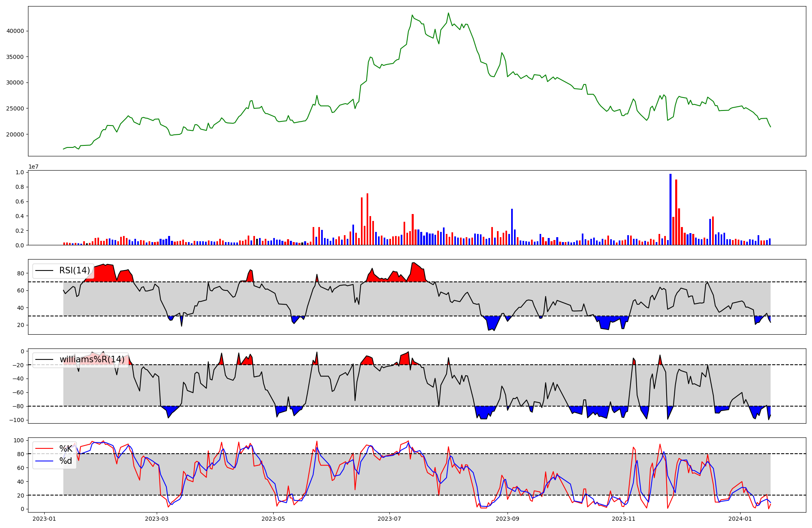Click the 2024-01 date tick label
This screenshot has height=528, width=812.
[740, 519]
